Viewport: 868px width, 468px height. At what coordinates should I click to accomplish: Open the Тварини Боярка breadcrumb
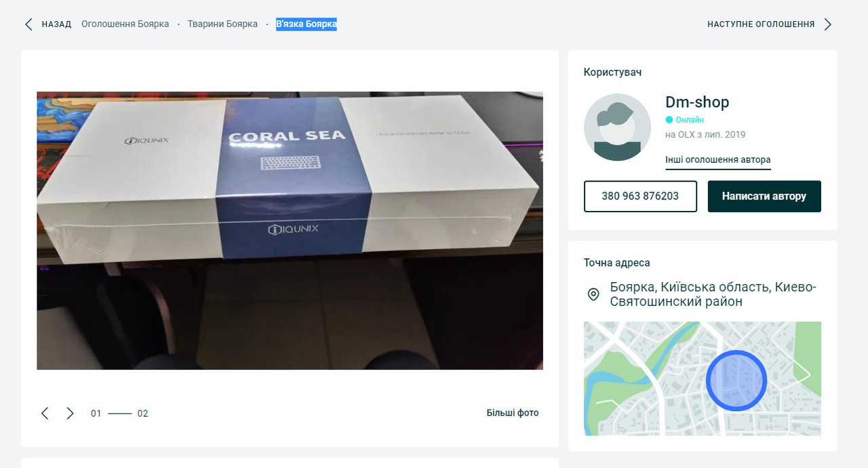point(222,24)
